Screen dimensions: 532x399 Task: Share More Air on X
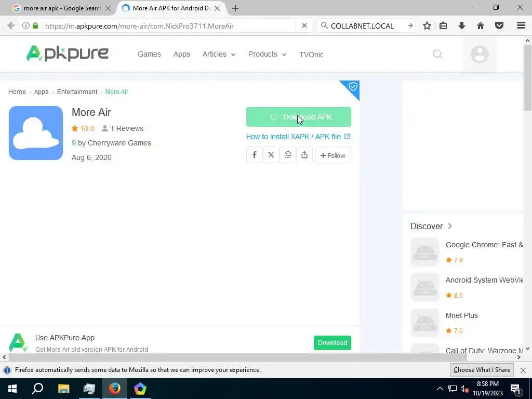[271, 155]
